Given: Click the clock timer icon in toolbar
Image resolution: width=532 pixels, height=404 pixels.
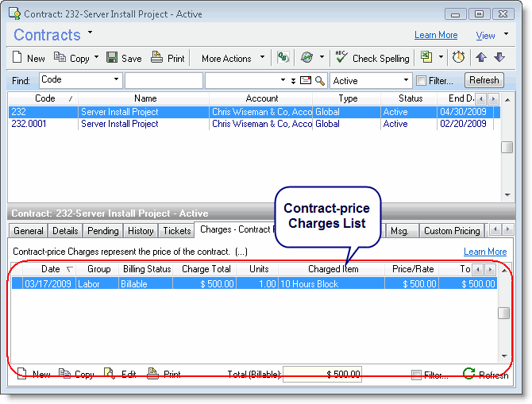Looking at the screenshot, I should pos(459,58).
